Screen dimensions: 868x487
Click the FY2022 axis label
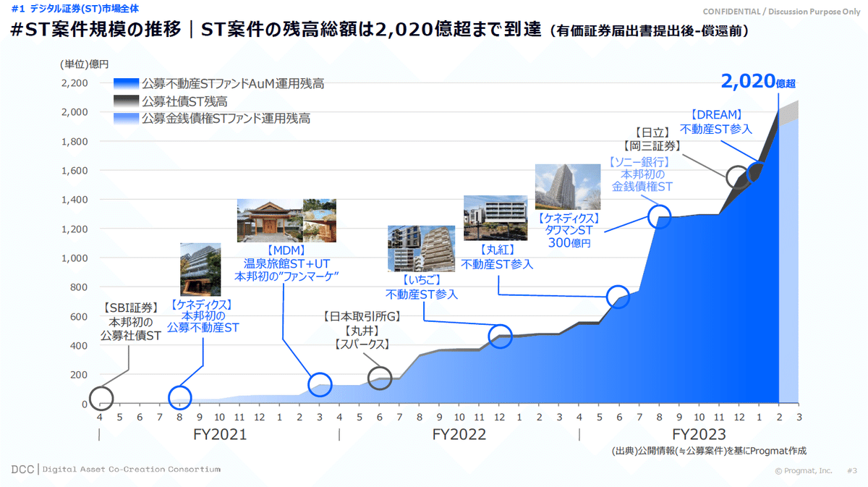(x=459, y=435)
